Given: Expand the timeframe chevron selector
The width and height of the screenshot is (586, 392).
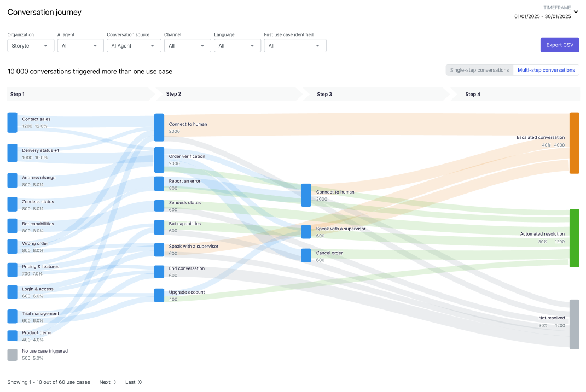Looking at the screenshot, I should (576, 12).
